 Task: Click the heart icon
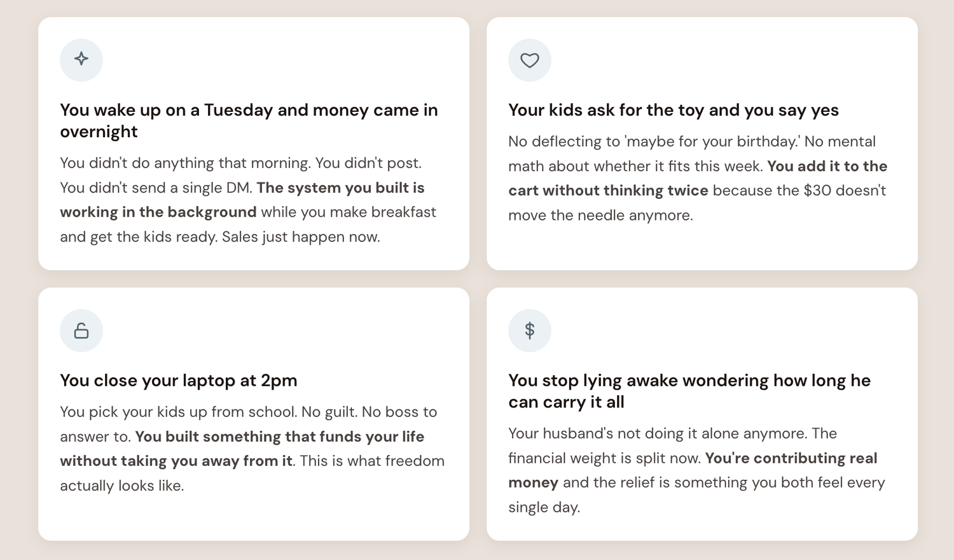[x=530, y=60]
